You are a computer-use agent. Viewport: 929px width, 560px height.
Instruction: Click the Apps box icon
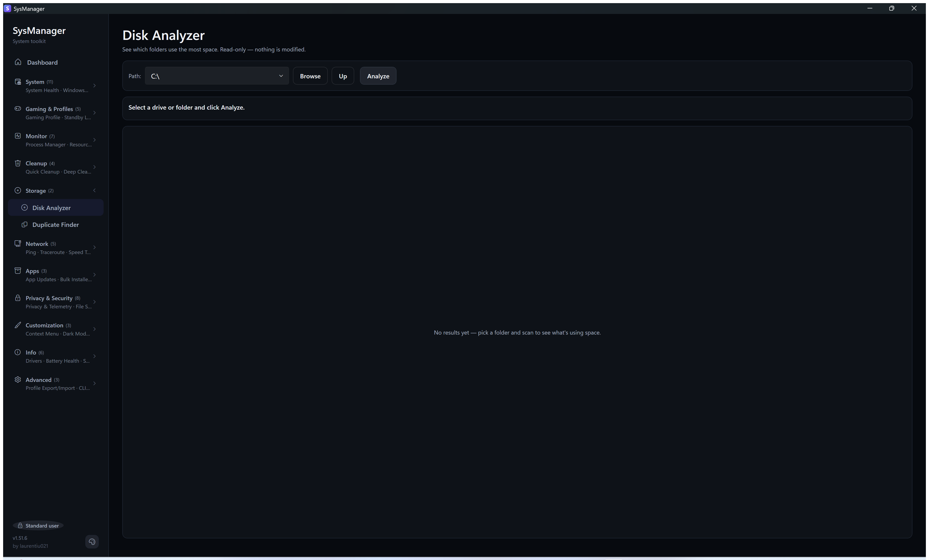pyautogui.click(x=18, y=270)
